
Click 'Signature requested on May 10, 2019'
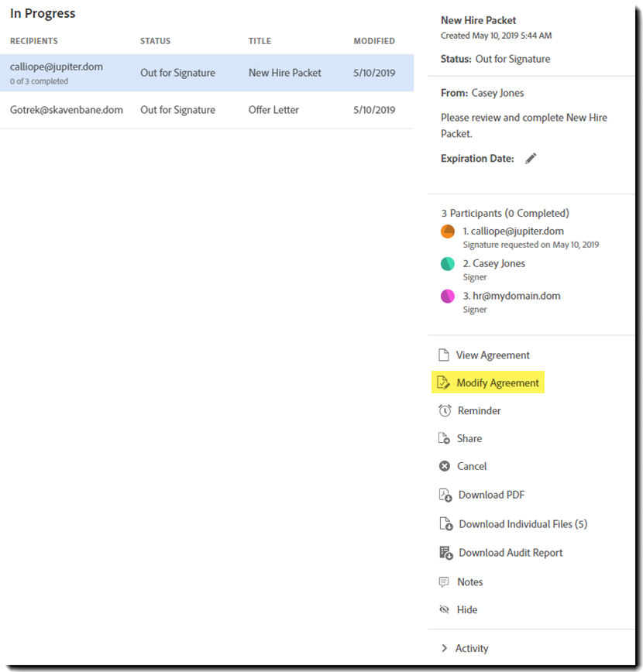point(531,245)
